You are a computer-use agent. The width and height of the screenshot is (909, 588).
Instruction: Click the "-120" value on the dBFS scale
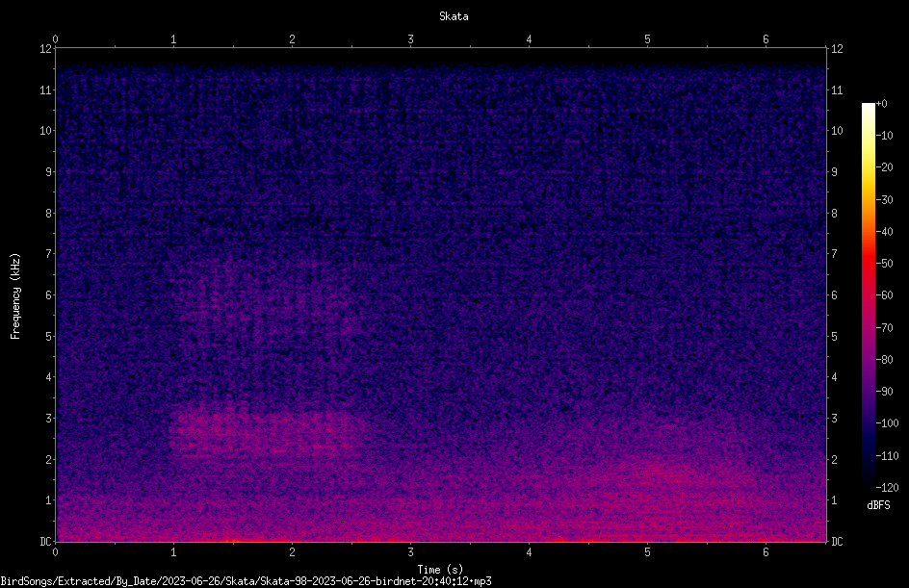887,488
